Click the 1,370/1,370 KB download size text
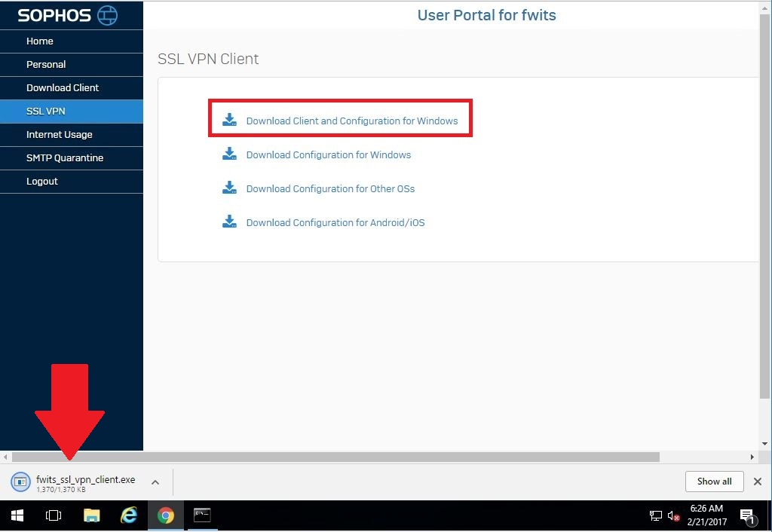 click(61, 490)
